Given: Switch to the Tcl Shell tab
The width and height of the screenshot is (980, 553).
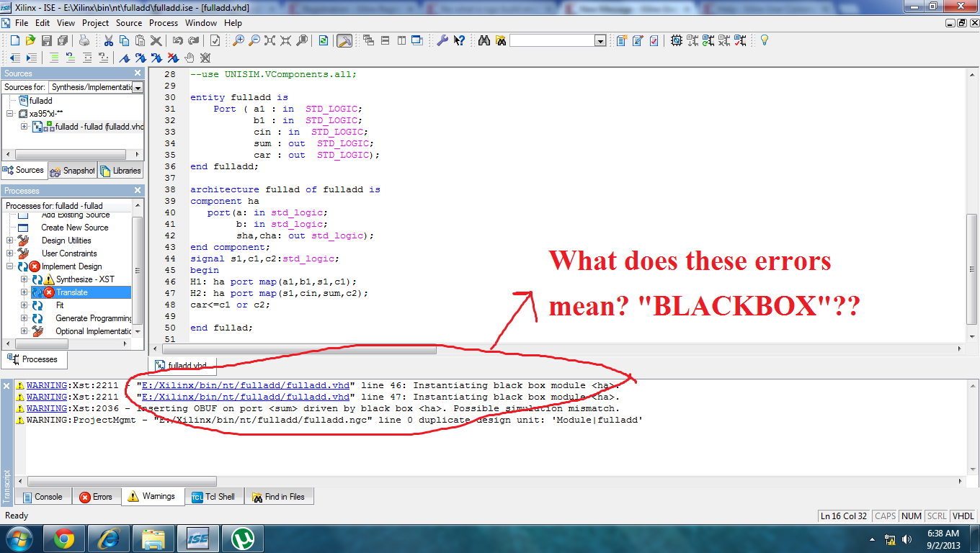Looking at the screenshot, I should tap(214, 497).
